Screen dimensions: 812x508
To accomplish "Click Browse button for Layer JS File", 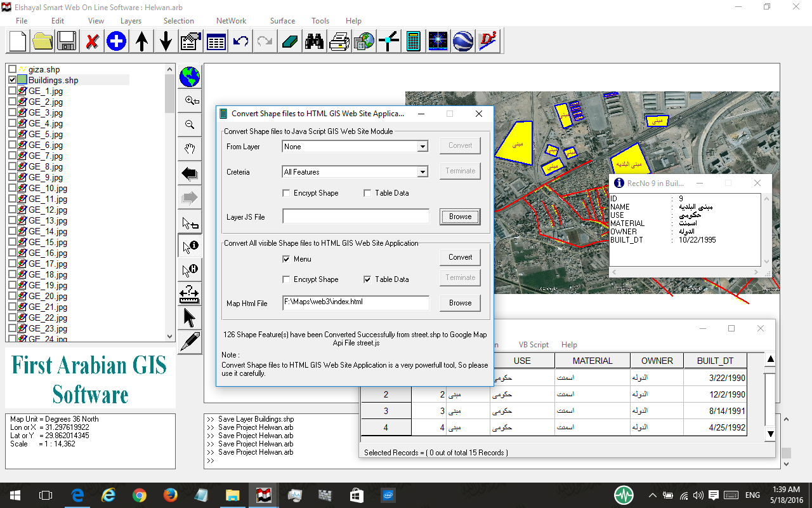I will (460, 217).
